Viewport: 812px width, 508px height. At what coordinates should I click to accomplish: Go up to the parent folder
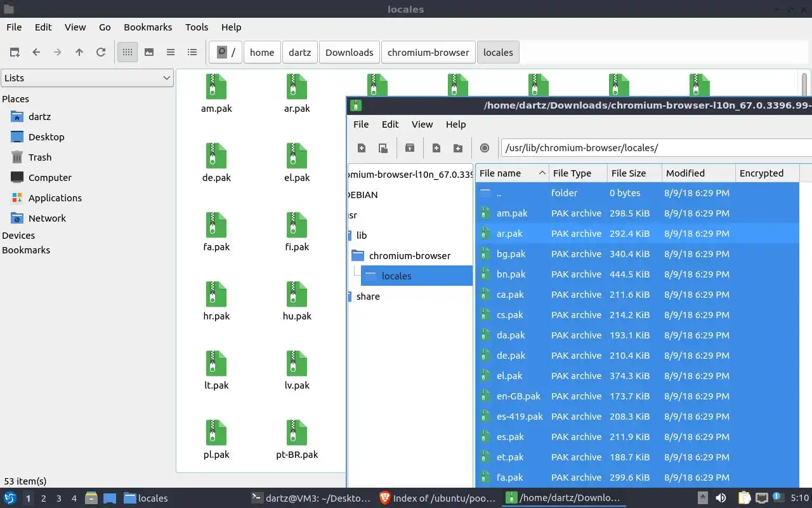(x=79, y=52)
